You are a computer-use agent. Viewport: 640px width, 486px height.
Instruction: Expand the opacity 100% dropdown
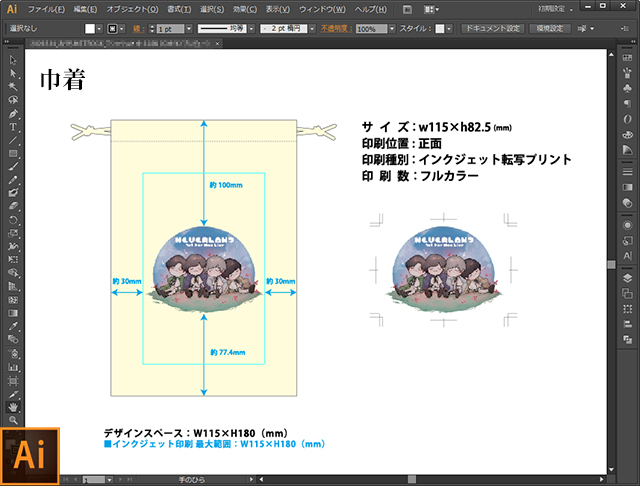coord(392,29)
